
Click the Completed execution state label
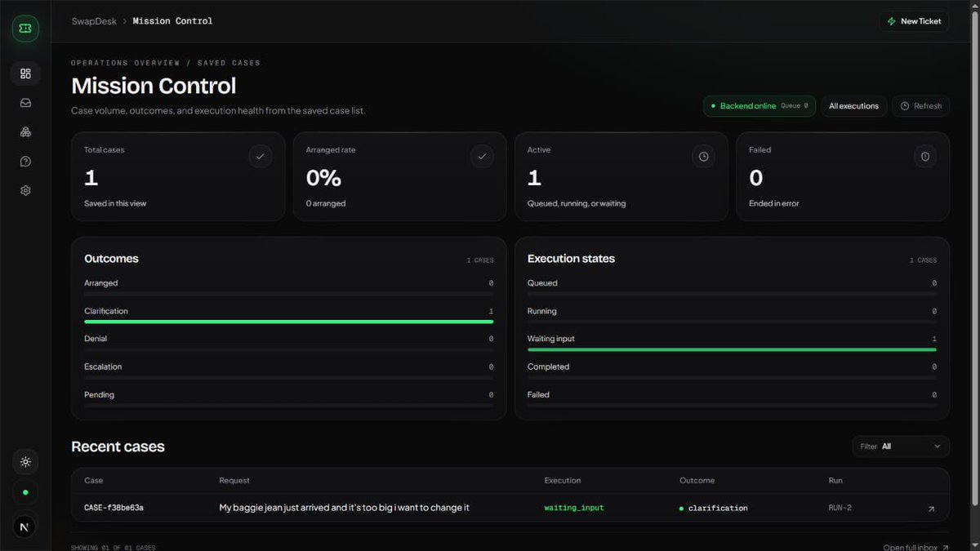548,367
